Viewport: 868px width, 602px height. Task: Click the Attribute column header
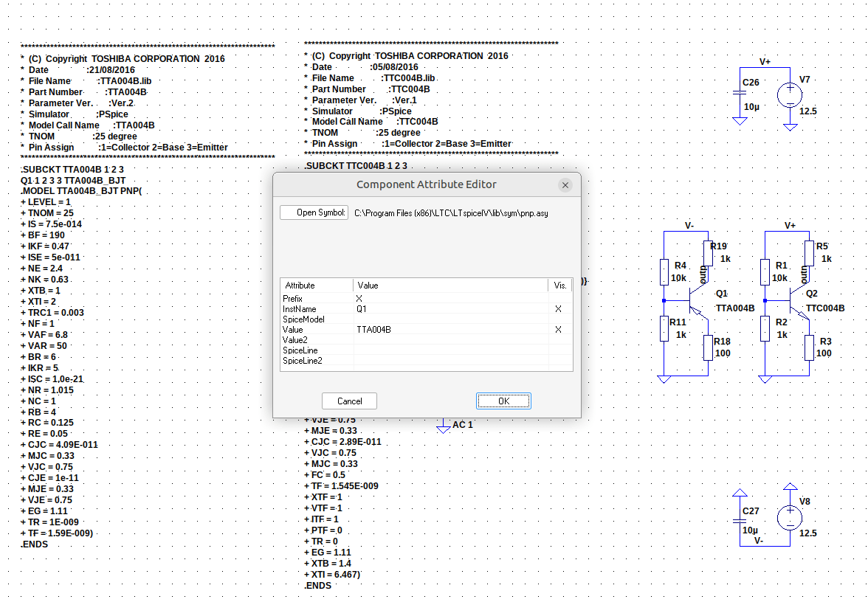click(317, 286)
